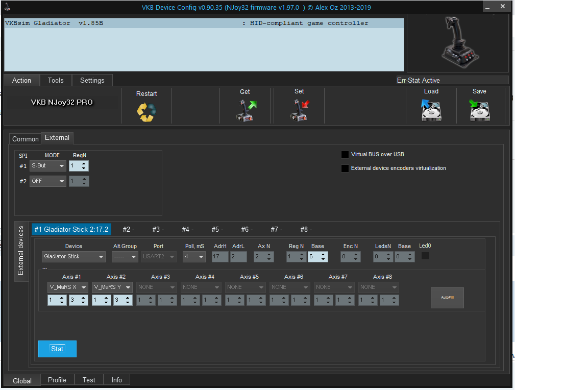
Task: Click Axis #1 second stepper showing 3
Action: point(79,300)
